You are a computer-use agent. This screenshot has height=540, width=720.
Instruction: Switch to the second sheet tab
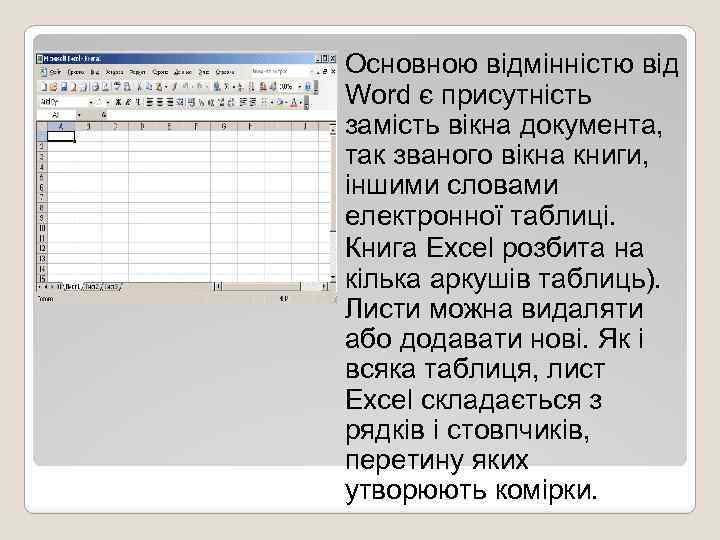point(92,287)
